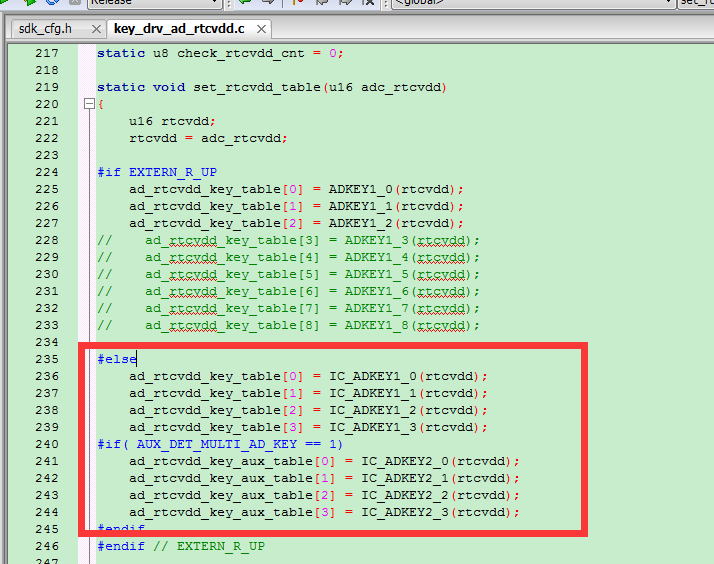Click IC_ADKEY1_1(rtcvdd) macro call
The width and height of the screenshot is (714, 564).
pos(408,393)
